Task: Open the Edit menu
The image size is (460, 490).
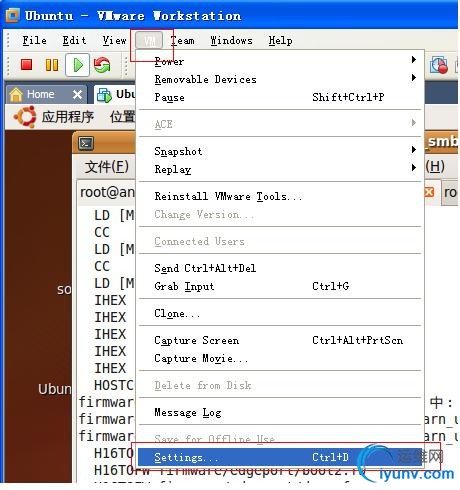Action: click(x=74, y=41)
